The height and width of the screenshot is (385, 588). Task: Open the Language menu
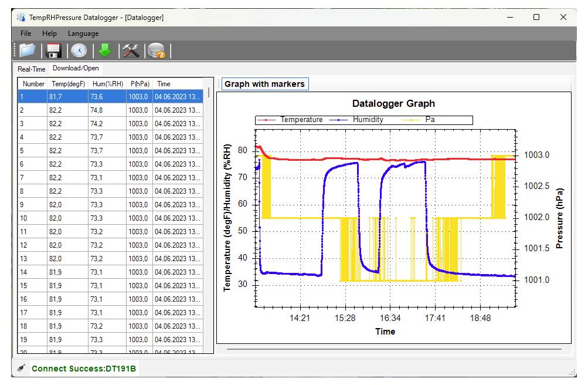click(83, 33)
